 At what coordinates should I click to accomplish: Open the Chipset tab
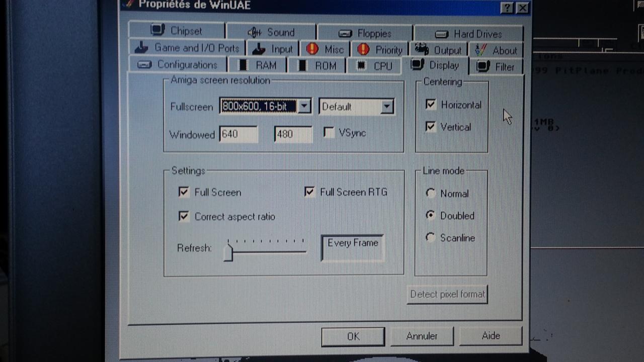click(177, 31)
